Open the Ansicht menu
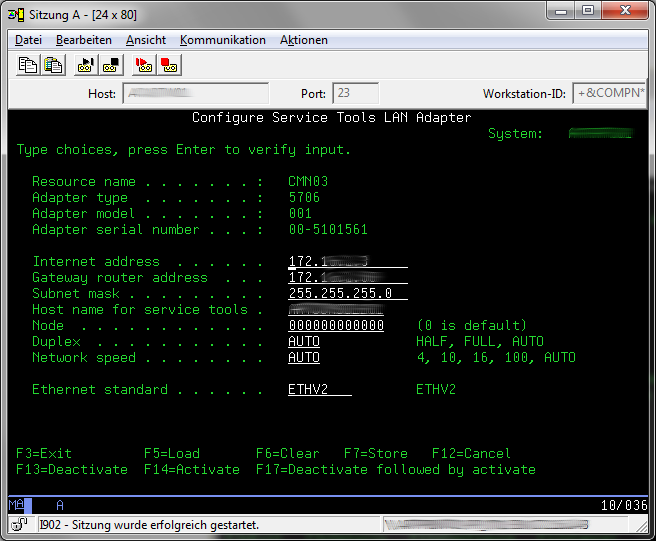The image size is (656, 541). point(146,40)
